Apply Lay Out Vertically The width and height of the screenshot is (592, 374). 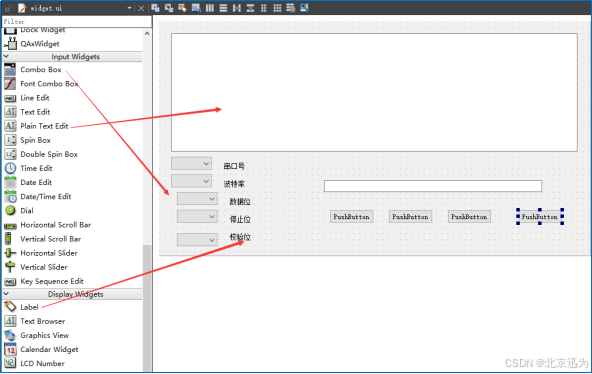[223, 8]
